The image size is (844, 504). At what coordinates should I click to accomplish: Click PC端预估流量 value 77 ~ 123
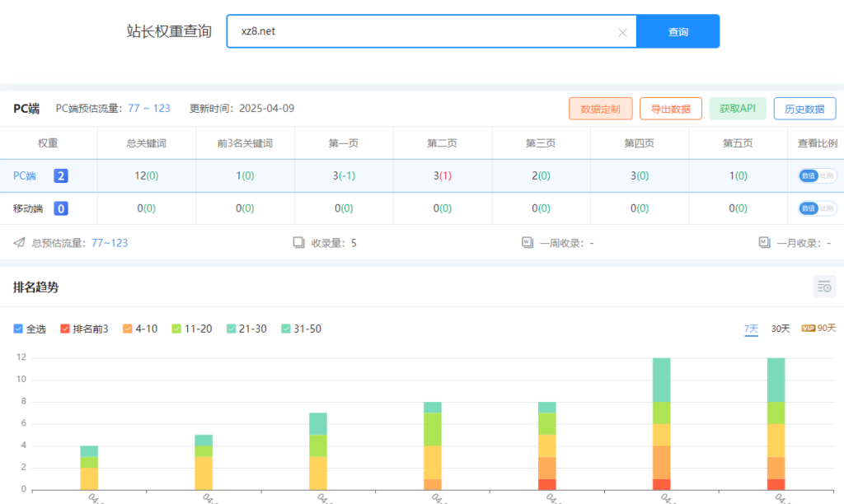(149, 109)
